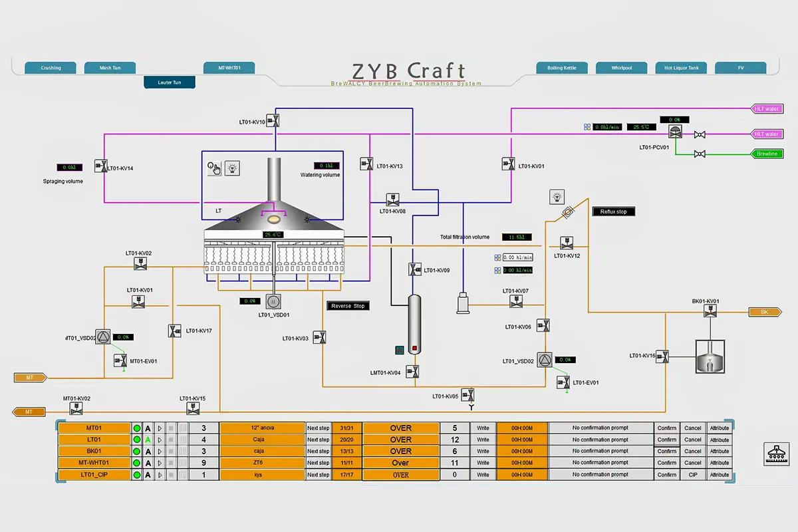Click Cancel in the MT-WHT01 row
798x532 pixels.
[x=693, y=463]
